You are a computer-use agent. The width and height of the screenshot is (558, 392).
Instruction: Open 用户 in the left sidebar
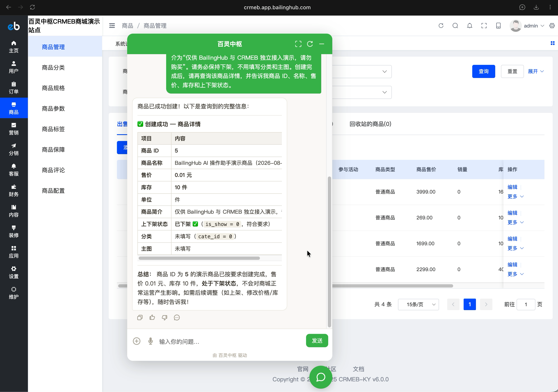click(x=14, y=67)
